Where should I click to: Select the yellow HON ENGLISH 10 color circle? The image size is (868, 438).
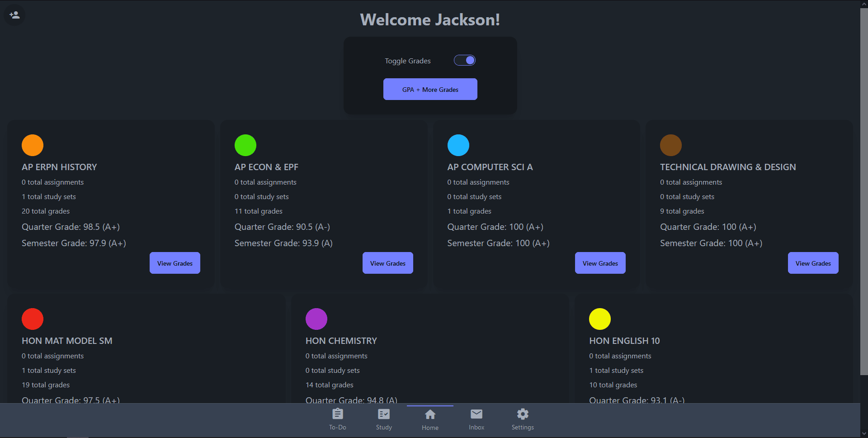click(600, 319)
